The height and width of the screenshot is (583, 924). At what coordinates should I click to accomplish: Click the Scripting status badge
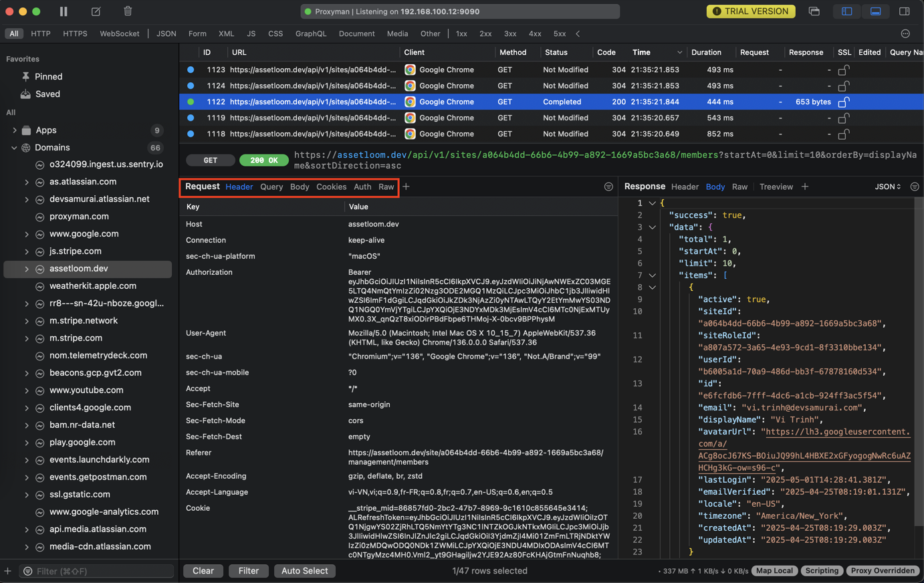click(822, 571)
